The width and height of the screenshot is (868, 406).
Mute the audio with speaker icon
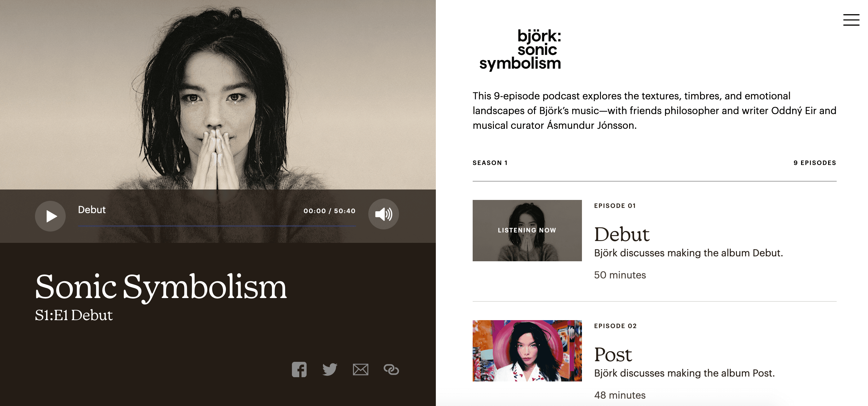(x=383, y=214)
